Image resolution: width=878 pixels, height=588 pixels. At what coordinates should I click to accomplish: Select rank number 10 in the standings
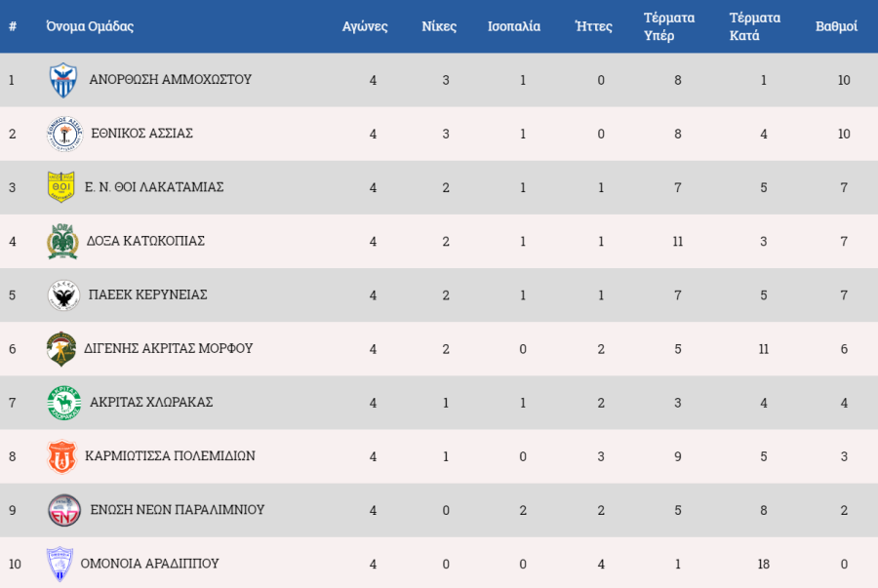[15, 564]
